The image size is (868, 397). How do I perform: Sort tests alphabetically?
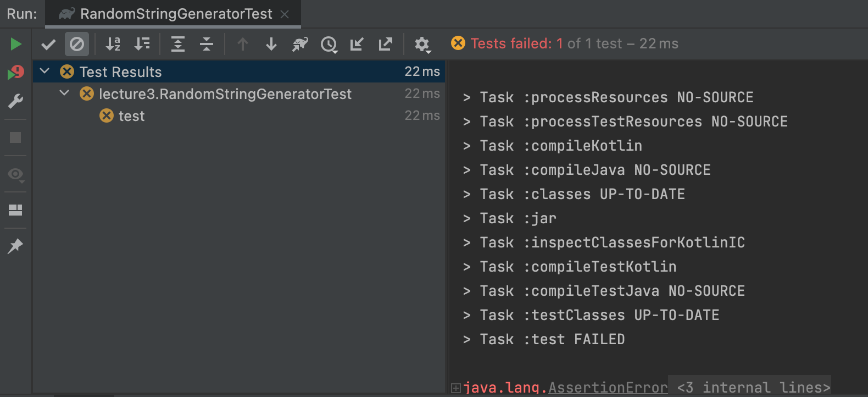coord(113,44)
